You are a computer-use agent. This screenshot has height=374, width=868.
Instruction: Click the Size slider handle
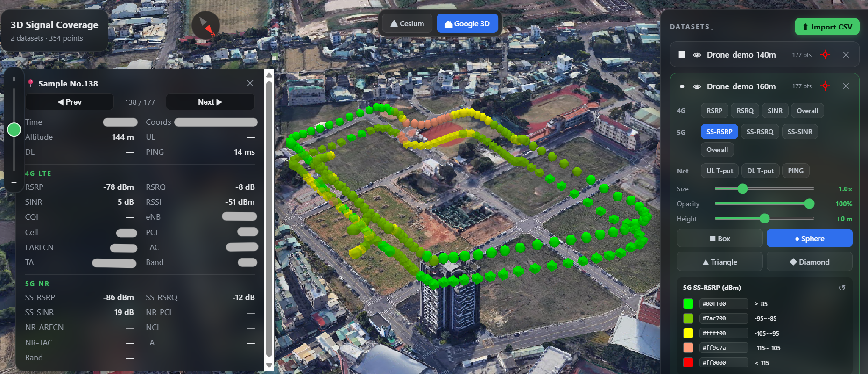coord(742,188)
